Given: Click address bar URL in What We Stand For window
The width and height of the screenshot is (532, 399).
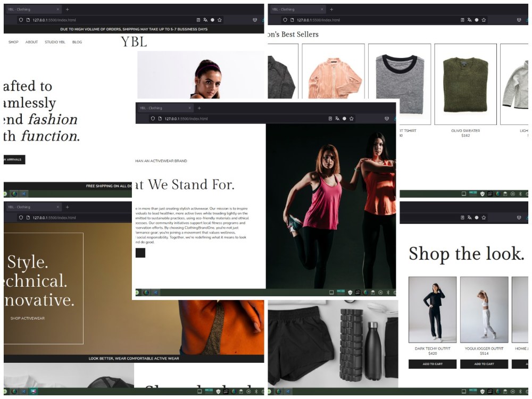Looking at the screenshot, I should click(186, 119).
